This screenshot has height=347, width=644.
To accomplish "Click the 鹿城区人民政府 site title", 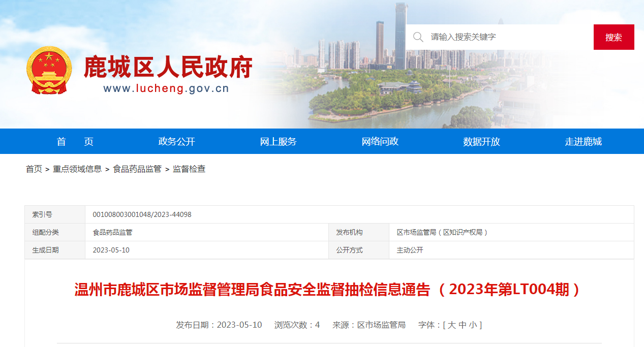I will [168, 67].
